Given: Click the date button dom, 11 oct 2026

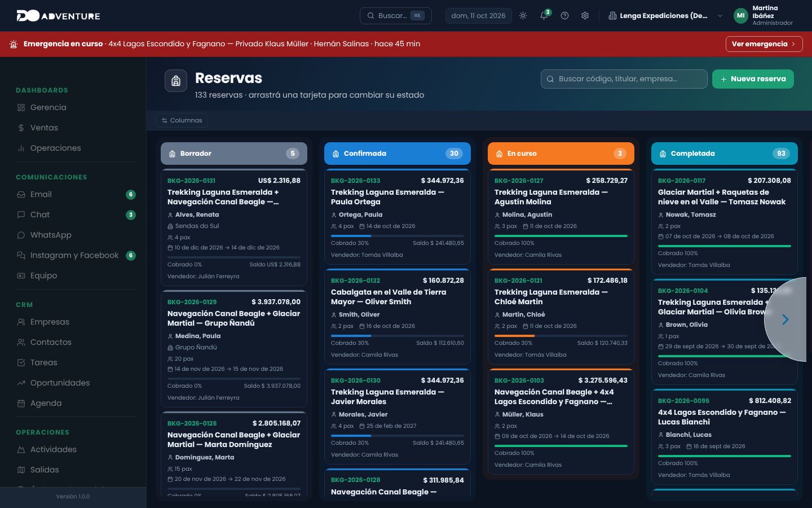Looking at the screenshot, I should 478,16.
